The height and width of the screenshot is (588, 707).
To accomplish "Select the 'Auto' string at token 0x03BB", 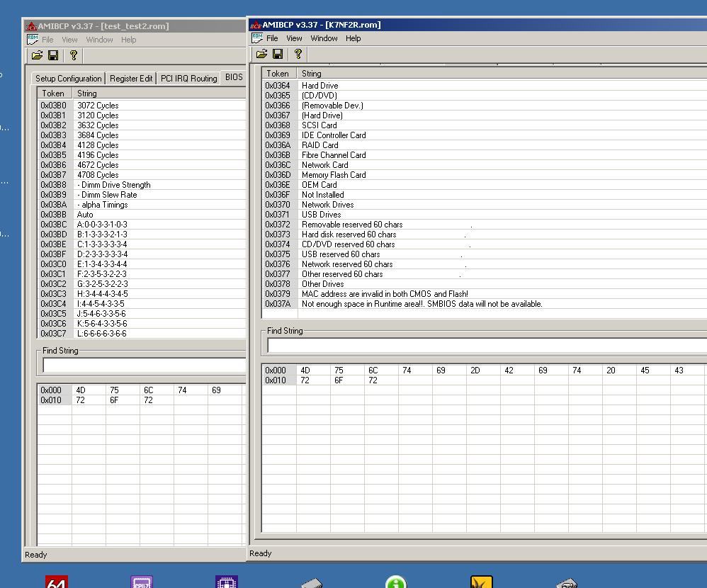I will click(x=142, y=215).
